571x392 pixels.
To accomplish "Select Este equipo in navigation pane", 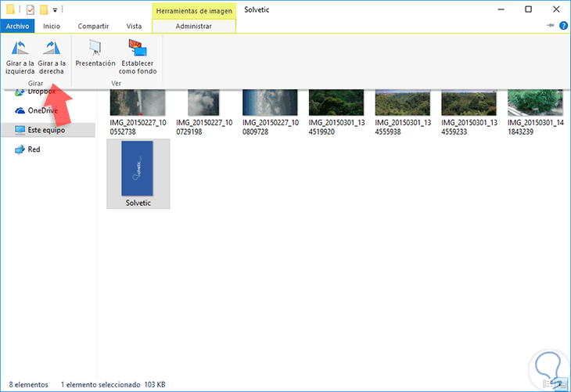I will pyautogui.click(x=48, y=130).
